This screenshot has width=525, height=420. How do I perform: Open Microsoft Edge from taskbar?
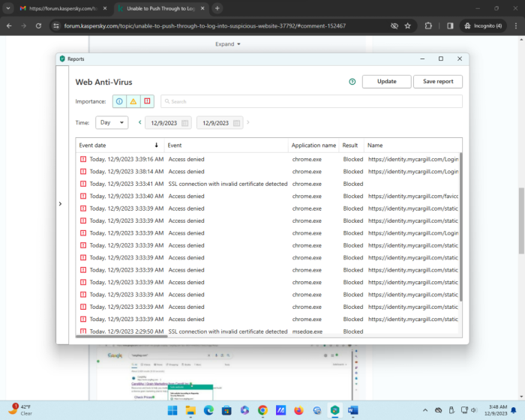click(208, 410)
